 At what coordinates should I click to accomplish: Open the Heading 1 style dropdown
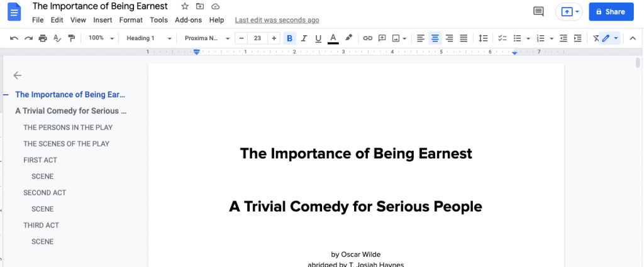149,38
